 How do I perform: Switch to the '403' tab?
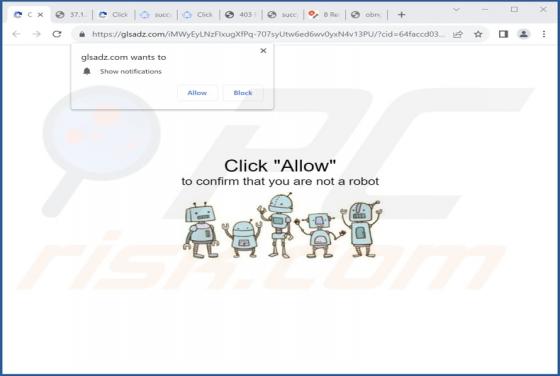(x=240, y=15)
